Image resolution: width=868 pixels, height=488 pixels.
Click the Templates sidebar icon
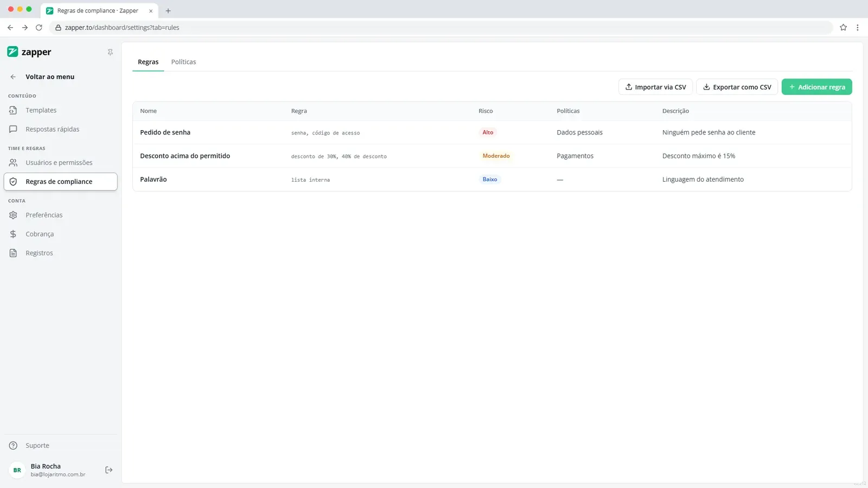[13, 110]
